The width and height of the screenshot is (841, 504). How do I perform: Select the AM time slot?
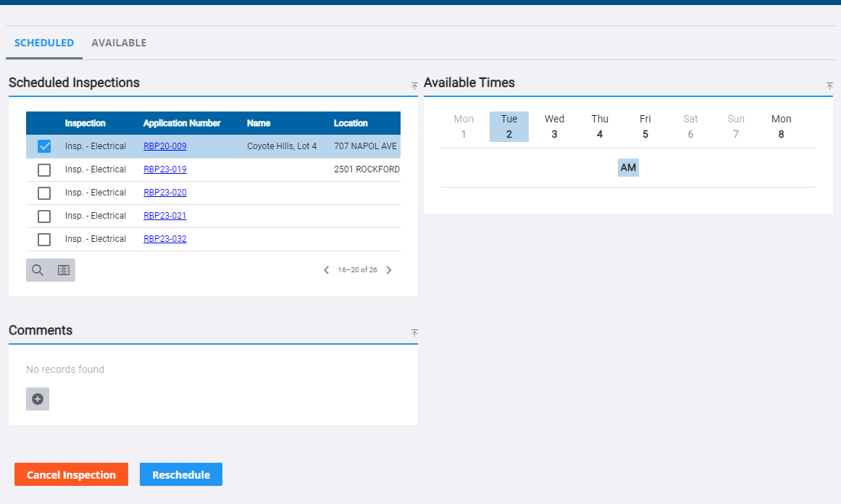pos(627,167)
